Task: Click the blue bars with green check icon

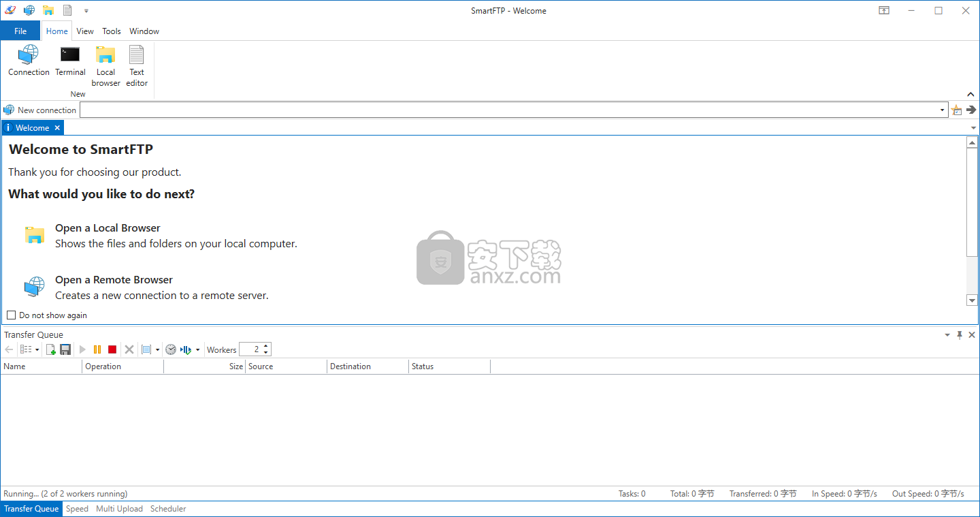Action: point(186,349)
